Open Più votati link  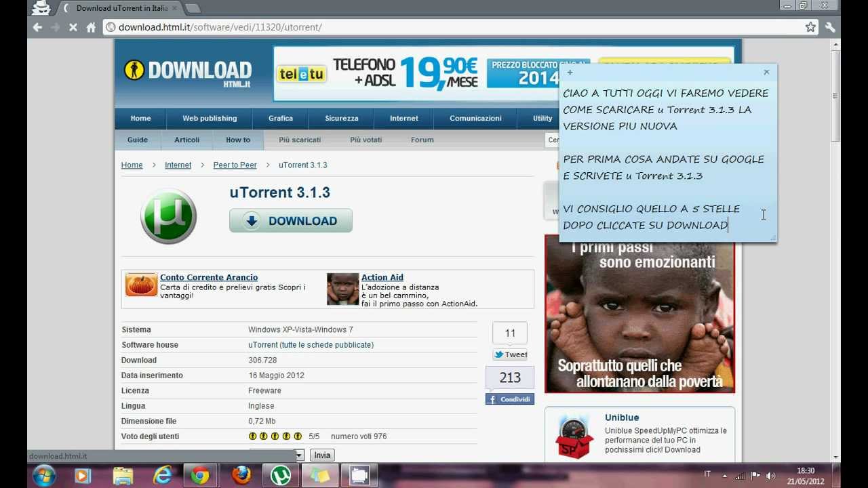tap(366, 140)
